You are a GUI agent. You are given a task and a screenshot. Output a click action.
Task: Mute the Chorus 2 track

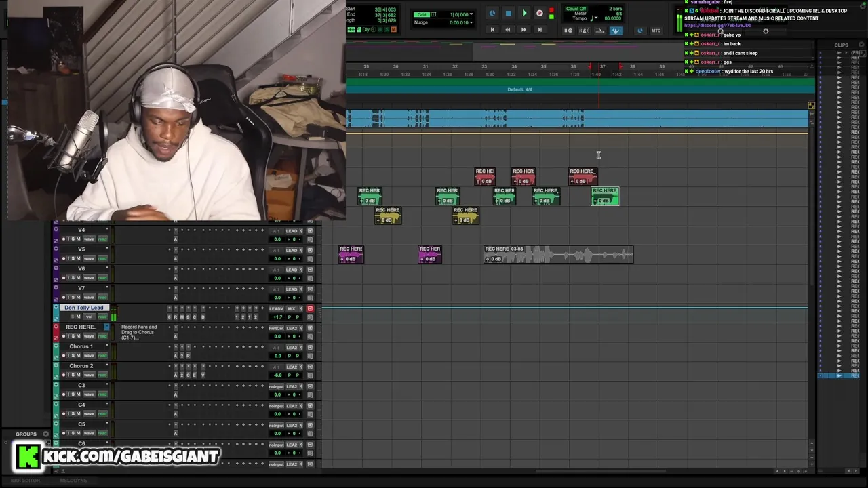click(x=78, y=375)
